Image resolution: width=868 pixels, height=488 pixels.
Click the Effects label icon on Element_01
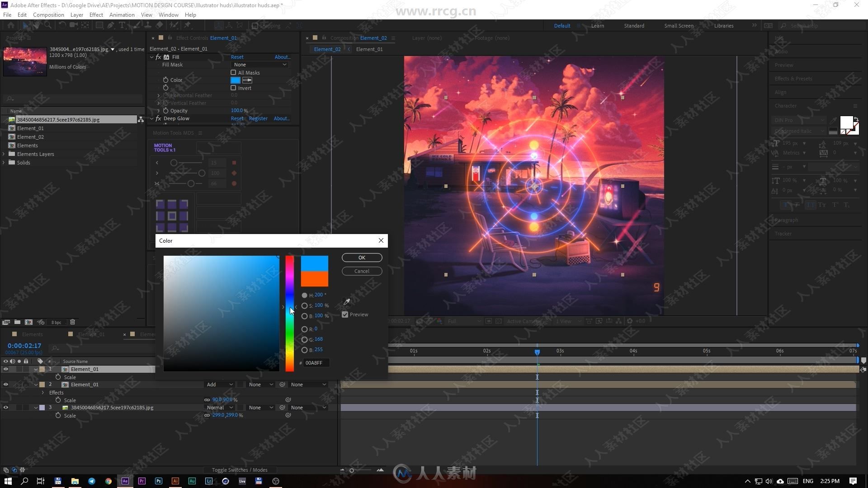click(x=56, y=392)
